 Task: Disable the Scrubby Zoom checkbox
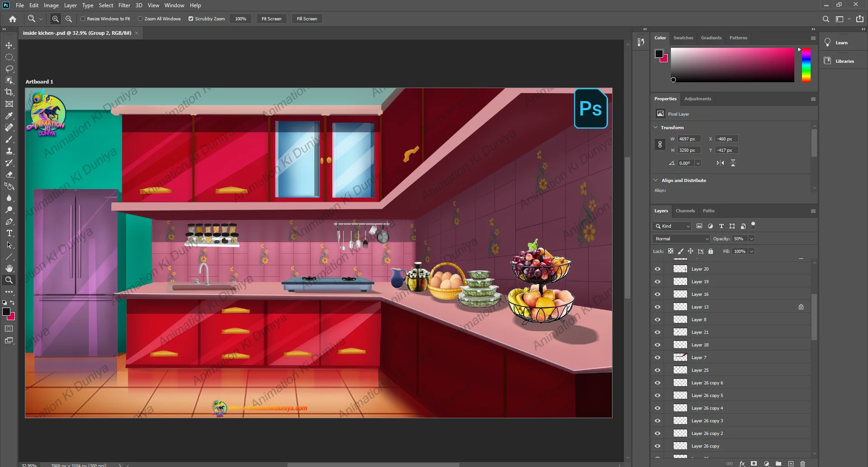191,19
